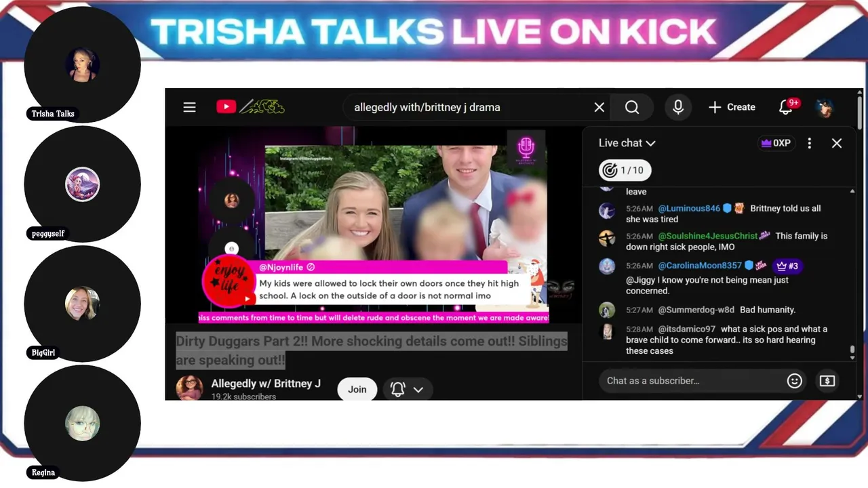Screen dimensions: 868x488
Task: Click the 19.2k subscribers count
Action: pyautogui.click(x=243, y=396)
